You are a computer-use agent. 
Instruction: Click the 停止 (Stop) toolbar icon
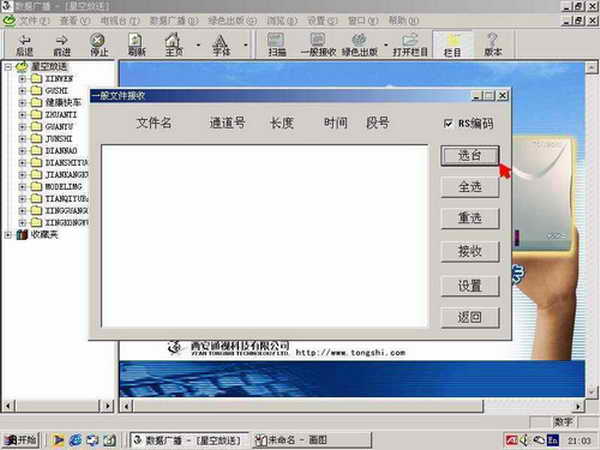pyautogui.click(x=97, y=43)
